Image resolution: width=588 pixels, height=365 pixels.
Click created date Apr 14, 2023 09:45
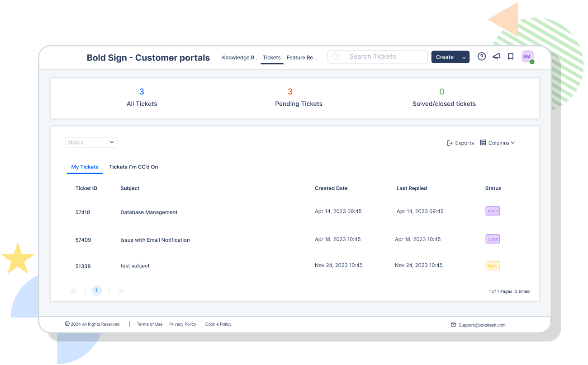[338, 211]
